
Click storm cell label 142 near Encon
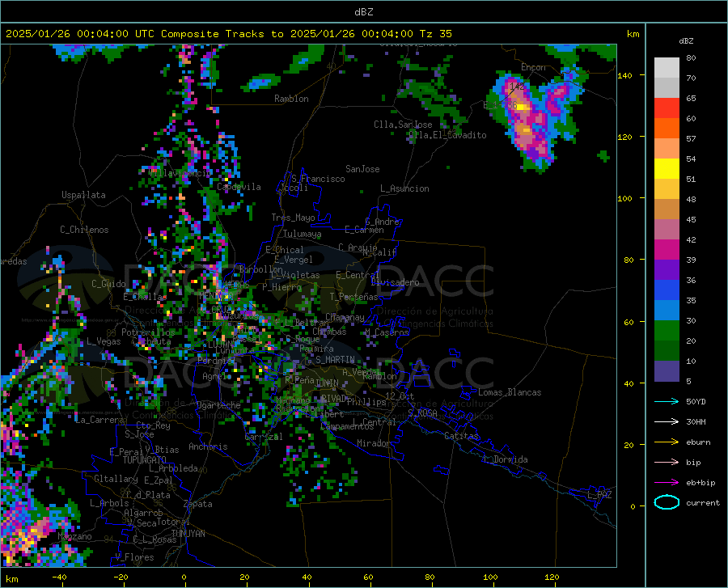coord(516,87)
